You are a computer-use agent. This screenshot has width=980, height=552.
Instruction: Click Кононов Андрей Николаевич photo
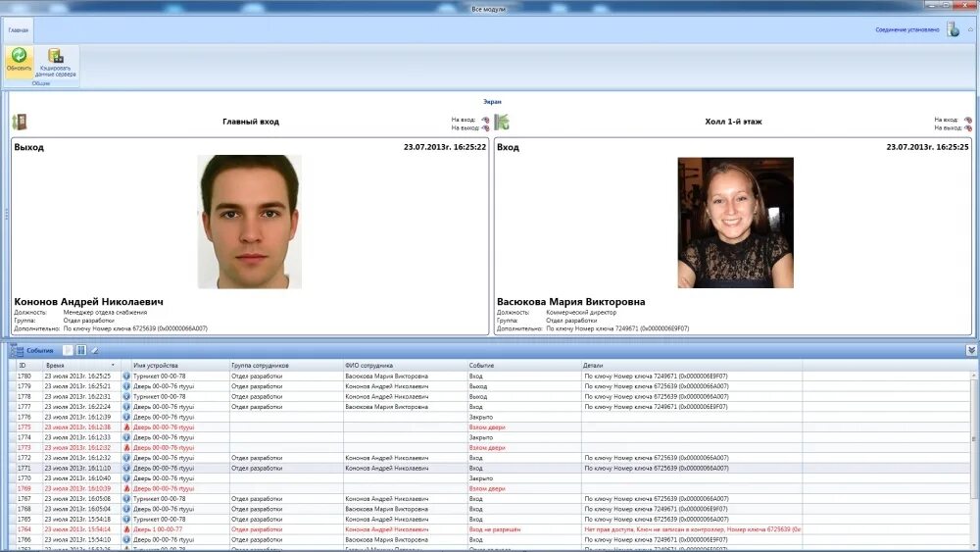(x=249, y=222)
